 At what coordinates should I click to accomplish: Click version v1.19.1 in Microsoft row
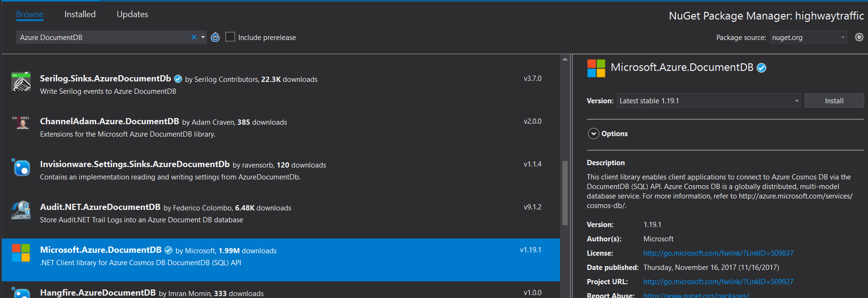click(531, 250)
